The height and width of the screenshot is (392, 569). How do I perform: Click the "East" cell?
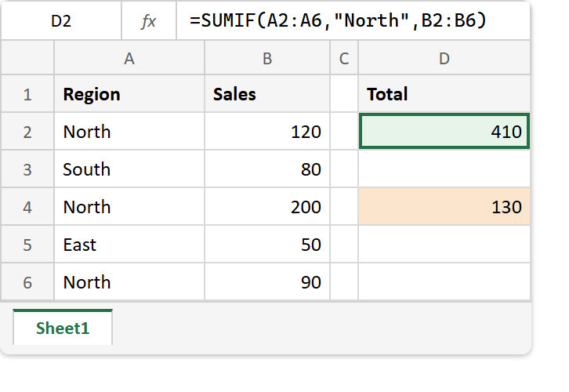(129, 245)
